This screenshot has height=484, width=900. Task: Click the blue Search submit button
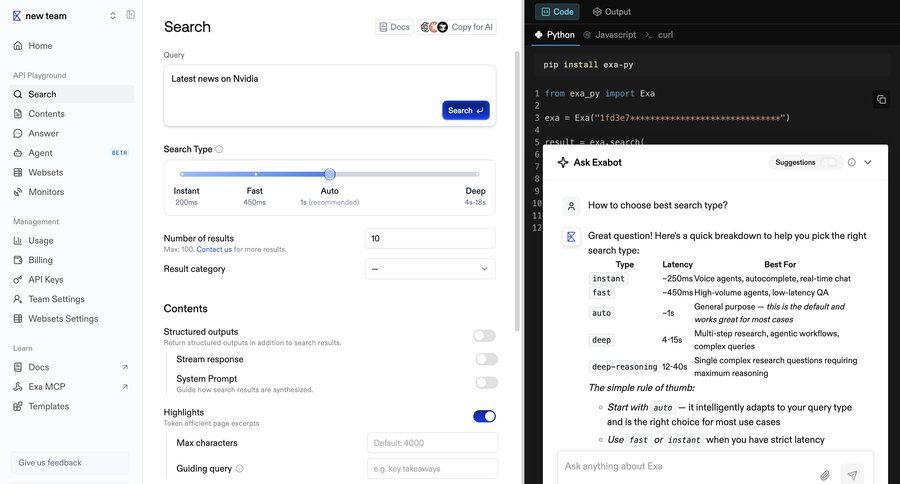(x=465, y=110)
